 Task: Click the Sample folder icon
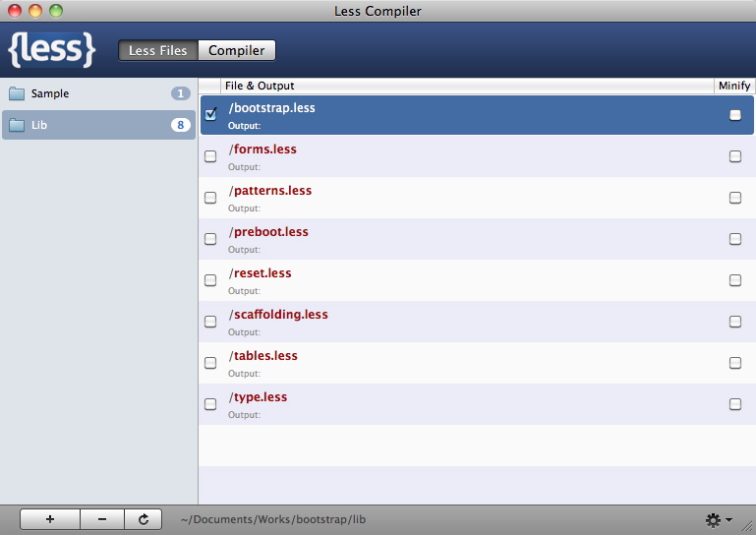[x=17, y=94]
